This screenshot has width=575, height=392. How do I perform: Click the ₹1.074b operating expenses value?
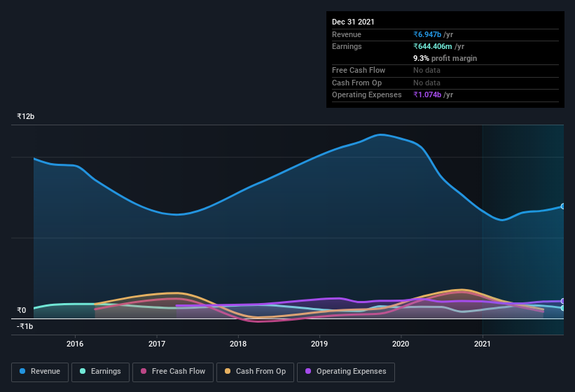[427, 95]
